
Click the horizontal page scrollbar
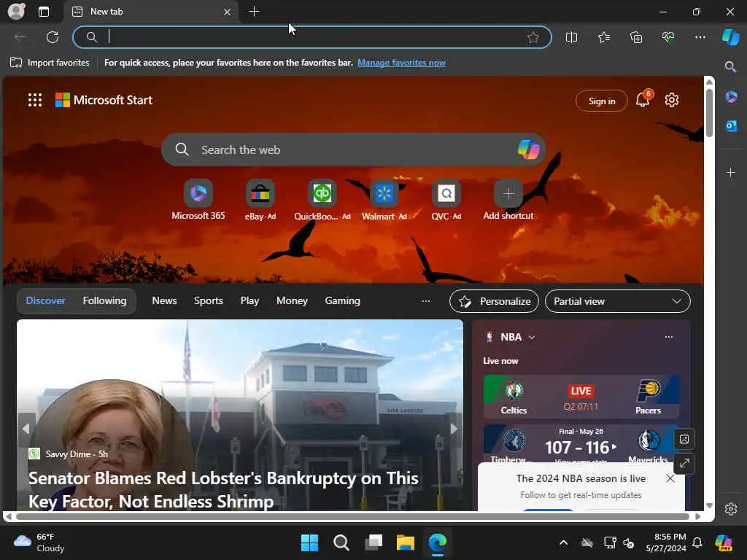coord(352,517)
